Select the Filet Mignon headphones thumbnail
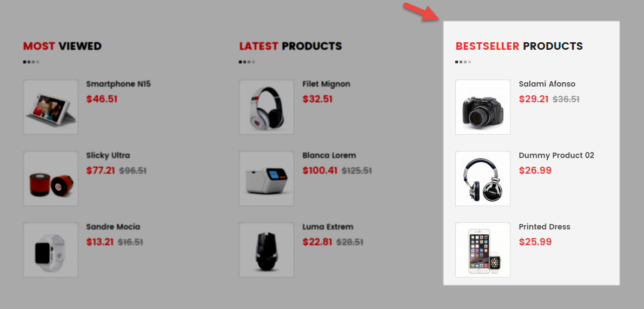644x309 pixels. pos(267,107)
